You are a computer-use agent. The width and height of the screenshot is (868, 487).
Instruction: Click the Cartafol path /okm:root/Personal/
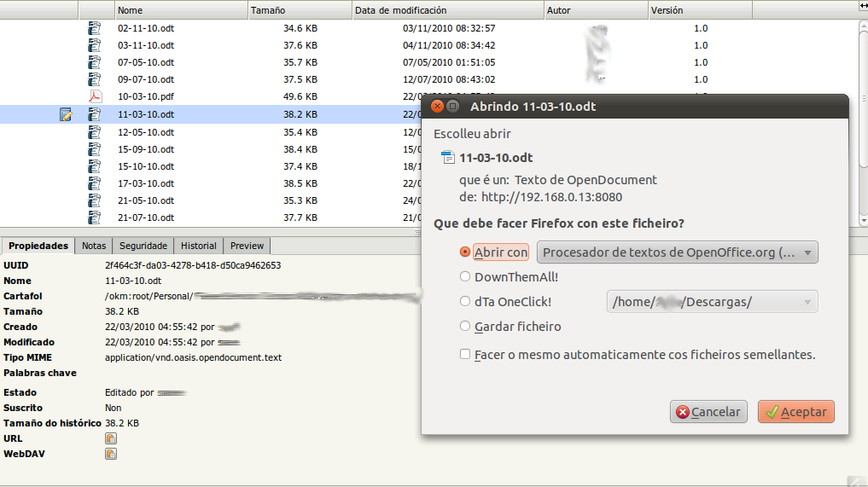pos(149,296)
